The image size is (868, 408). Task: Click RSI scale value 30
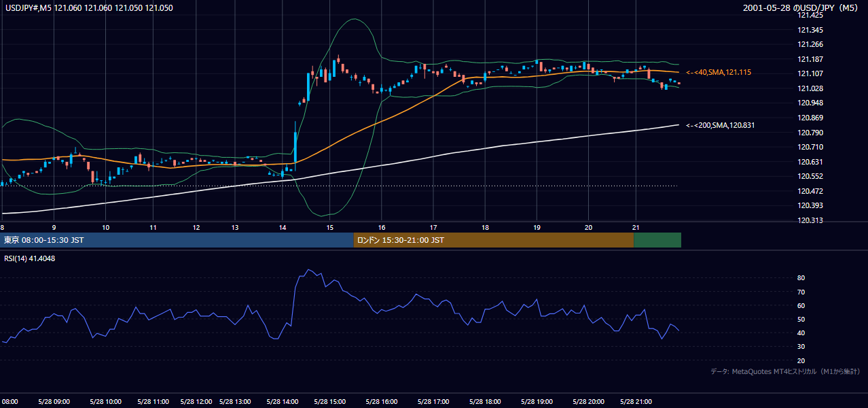[x=801, y=347]
